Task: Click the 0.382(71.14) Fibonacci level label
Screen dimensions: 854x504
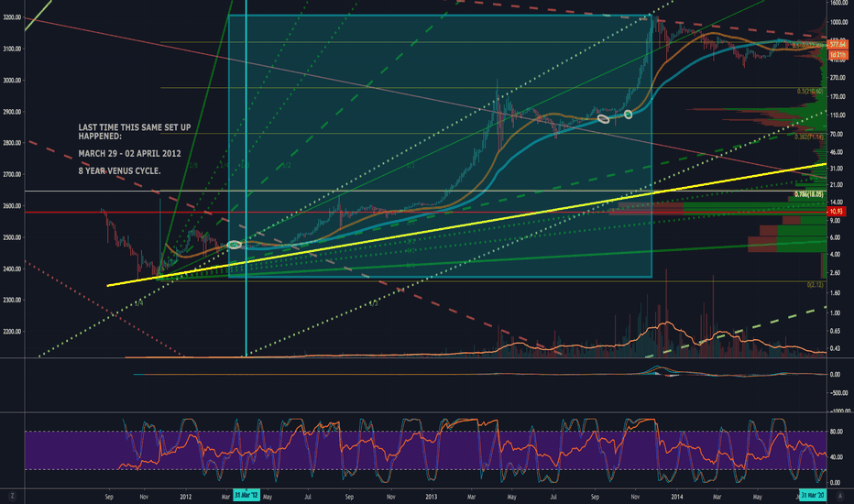Action: (809, 137)
